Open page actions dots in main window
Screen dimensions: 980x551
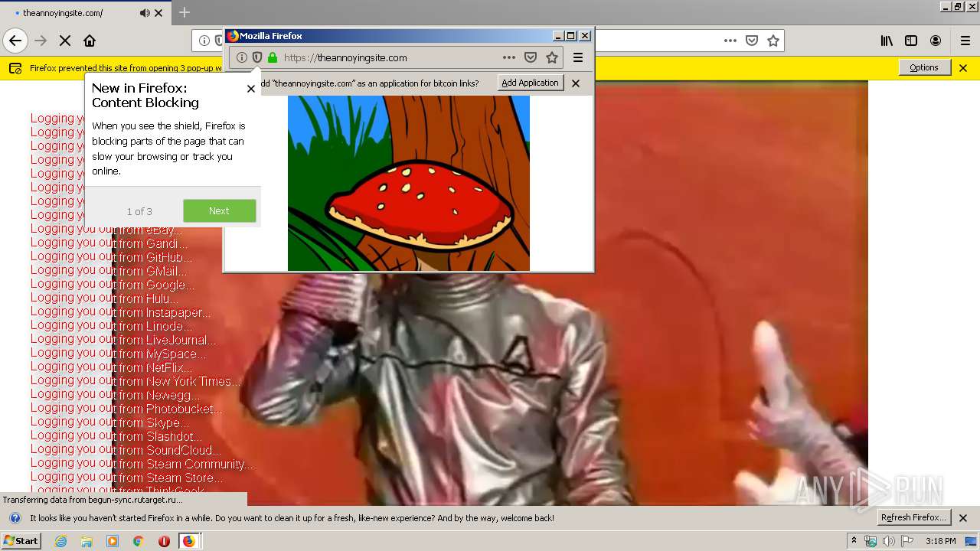pos(730,41)
